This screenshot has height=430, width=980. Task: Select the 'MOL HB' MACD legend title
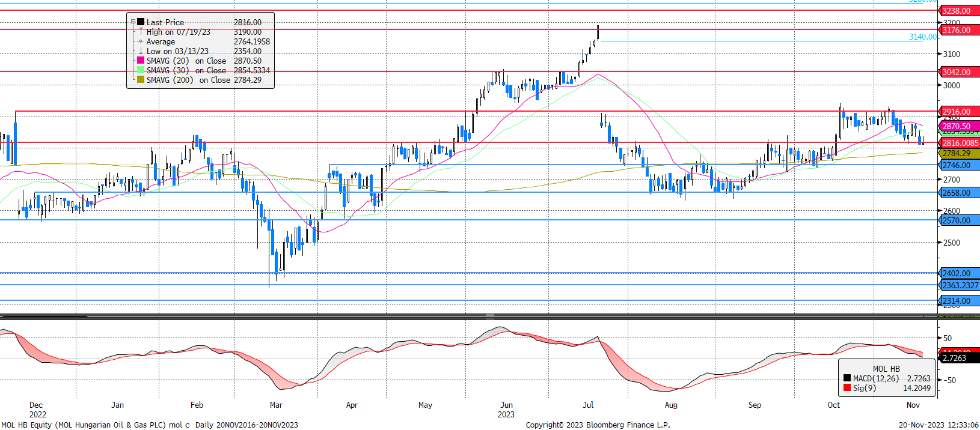886,369
